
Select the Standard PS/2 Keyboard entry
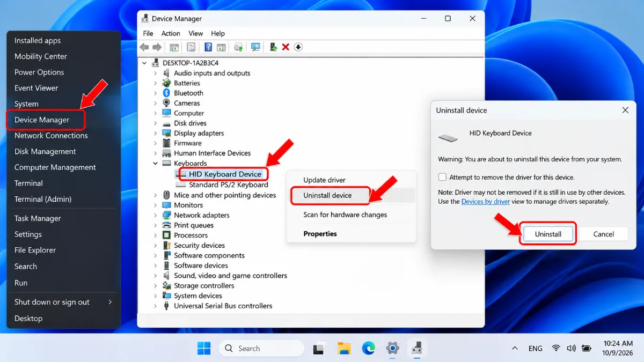[229, 184]
